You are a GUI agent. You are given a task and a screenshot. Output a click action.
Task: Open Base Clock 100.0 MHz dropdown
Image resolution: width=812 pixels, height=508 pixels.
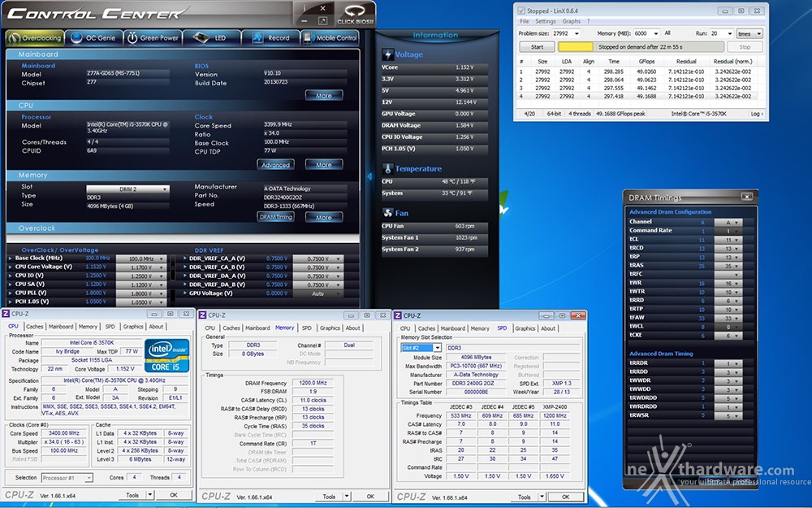(x=140, y=258)
